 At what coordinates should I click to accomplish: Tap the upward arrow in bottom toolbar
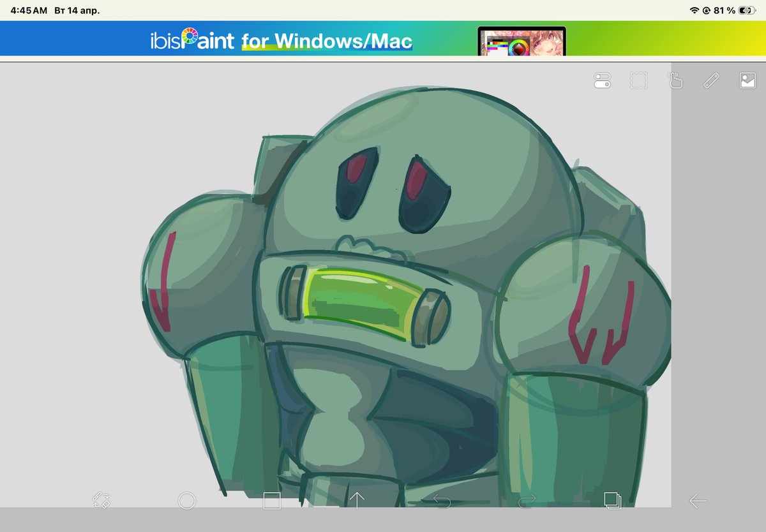click(356, 500)
